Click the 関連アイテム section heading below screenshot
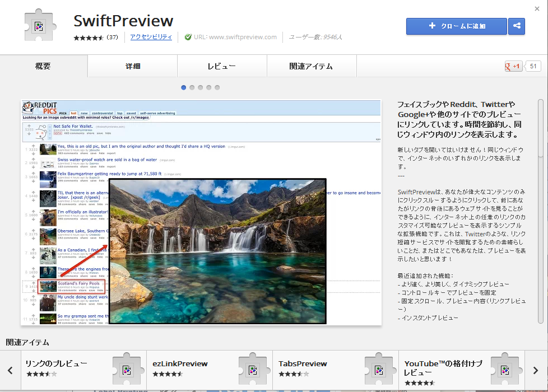The image size is (548, 392). [x=27, y=342]
